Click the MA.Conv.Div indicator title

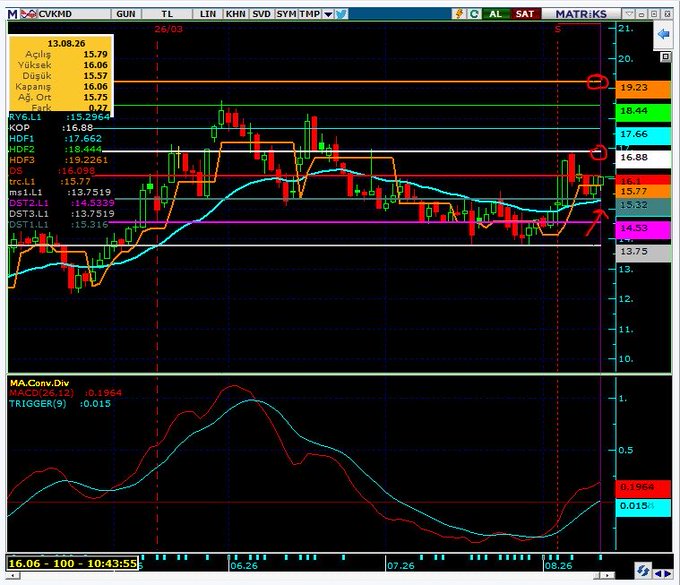point(39,383)
